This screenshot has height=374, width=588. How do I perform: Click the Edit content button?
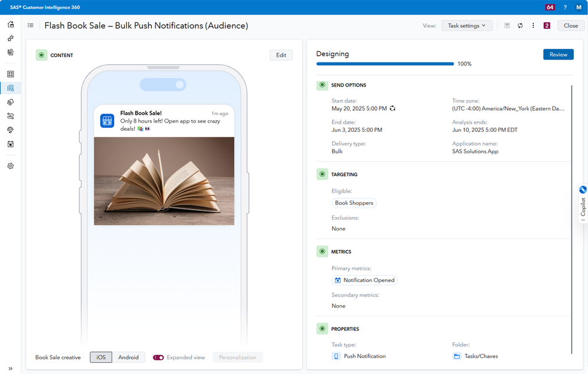(x=281, y=55)
